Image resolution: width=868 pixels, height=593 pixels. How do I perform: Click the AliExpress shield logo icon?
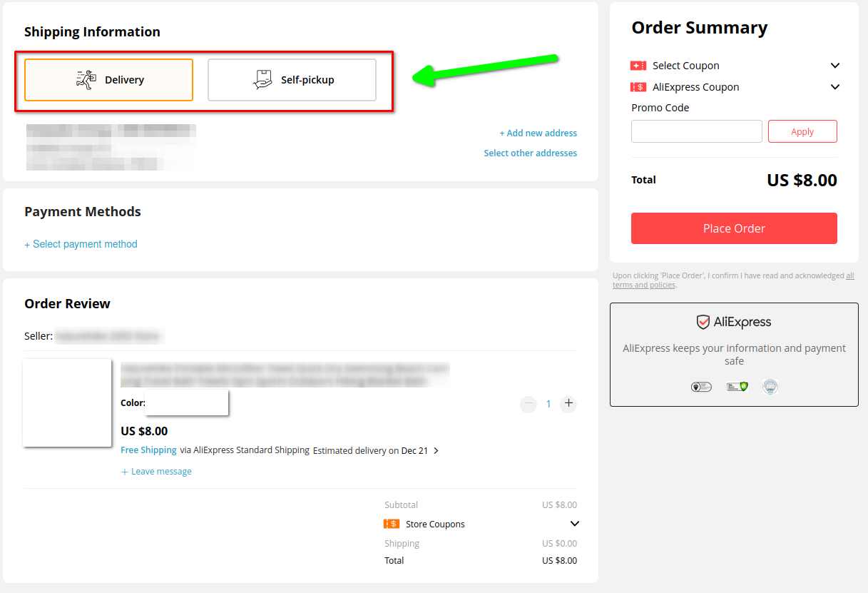(703, 322)
